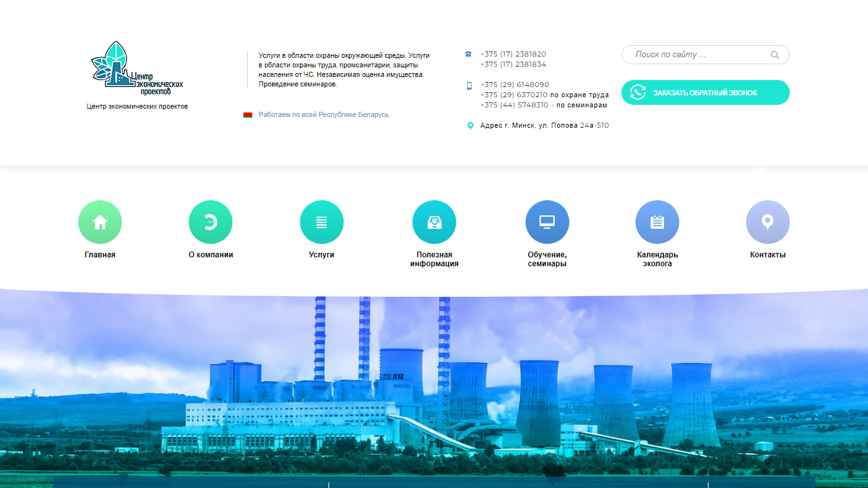The width and height of the screenshot is (868, 488).
Task: Open the Обучение, семинары menu label
Action: click(547, 259)
